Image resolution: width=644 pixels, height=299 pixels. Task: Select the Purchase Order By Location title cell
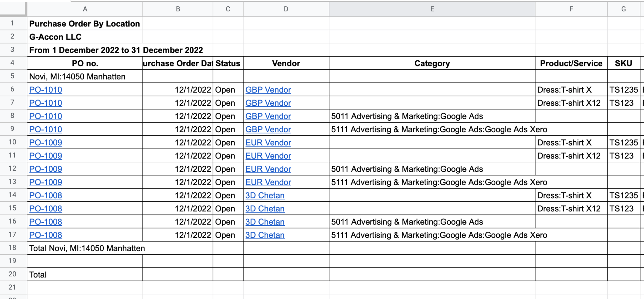click(x=84, y=24)
